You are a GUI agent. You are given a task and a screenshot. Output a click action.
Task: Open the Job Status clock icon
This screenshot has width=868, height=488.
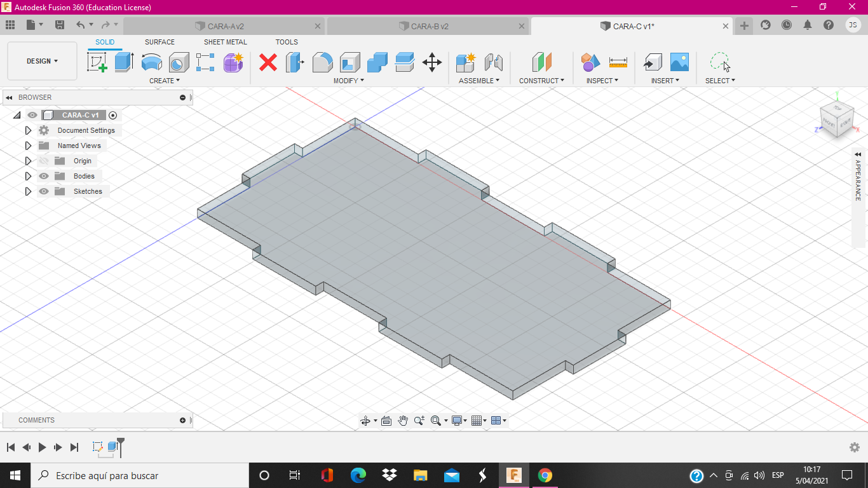(x=787, y=25)
